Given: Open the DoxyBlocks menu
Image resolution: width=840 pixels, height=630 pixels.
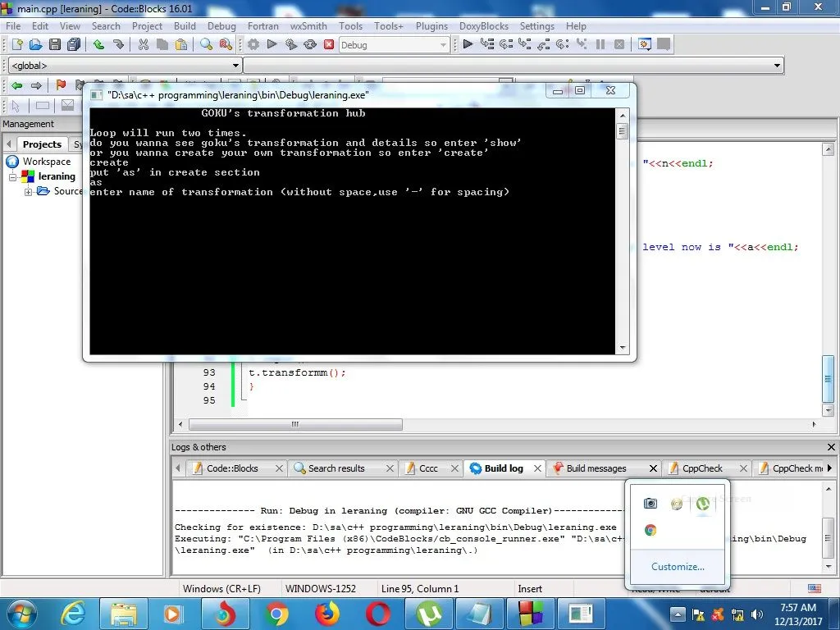Looking at the screenshot, I should pyautogui.click(x=484, y=25).
